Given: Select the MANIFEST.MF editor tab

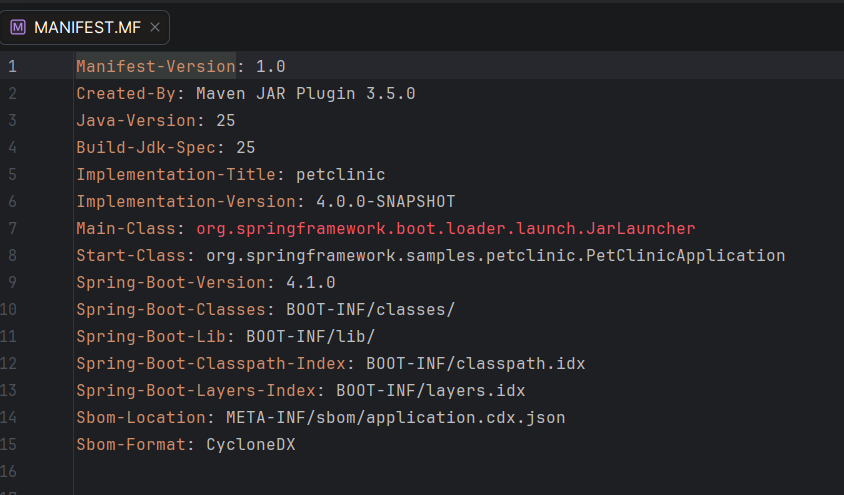Looking at the screenshot, I should click(x=85, y=27).
